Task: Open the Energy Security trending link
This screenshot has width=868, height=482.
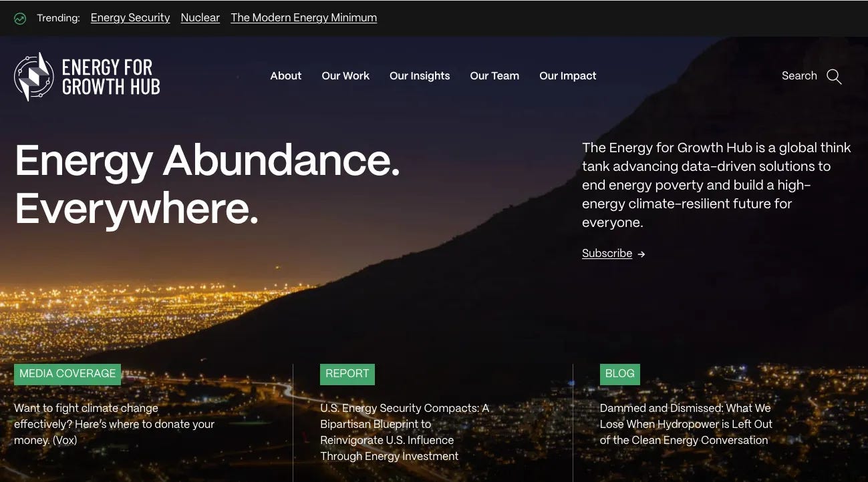Action: (130, 18)
